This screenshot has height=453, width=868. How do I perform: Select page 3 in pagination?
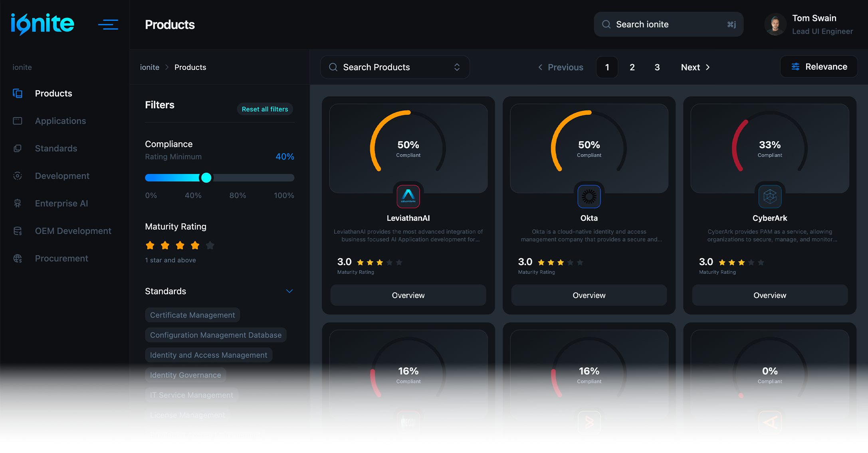(657, 67)
